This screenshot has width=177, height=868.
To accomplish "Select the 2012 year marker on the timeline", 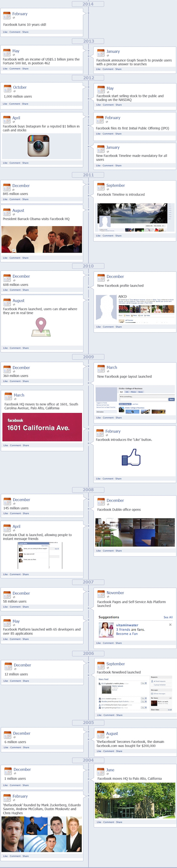I will click(x=88, y=78).
